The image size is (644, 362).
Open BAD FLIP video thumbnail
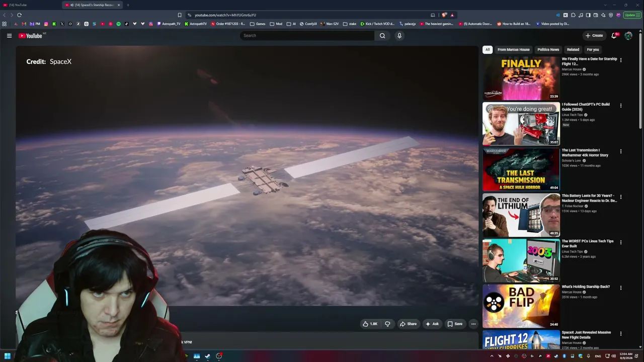pos(521,306)
